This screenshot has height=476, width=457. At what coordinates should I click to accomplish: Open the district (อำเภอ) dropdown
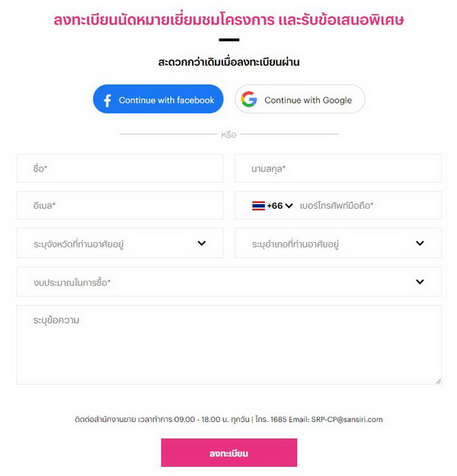[x=337, y=244]
